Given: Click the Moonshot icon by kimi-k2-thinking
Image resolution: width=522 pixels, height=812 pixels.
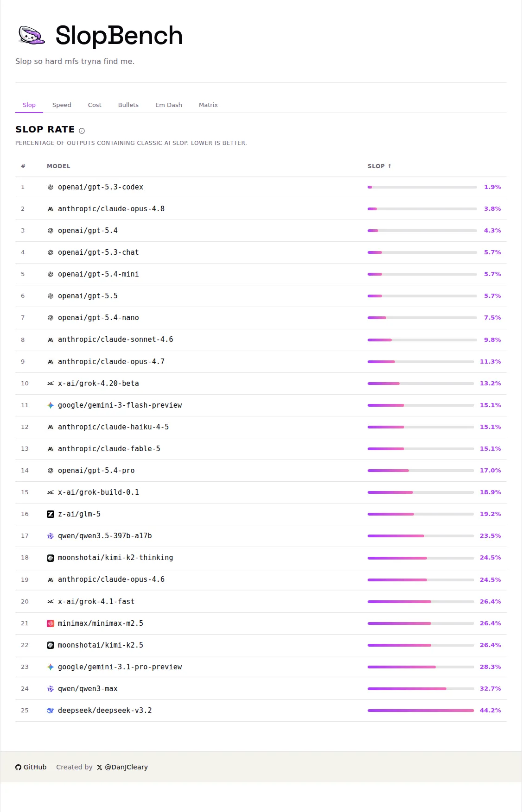Looking at the screenshot, I should (51, 558).
